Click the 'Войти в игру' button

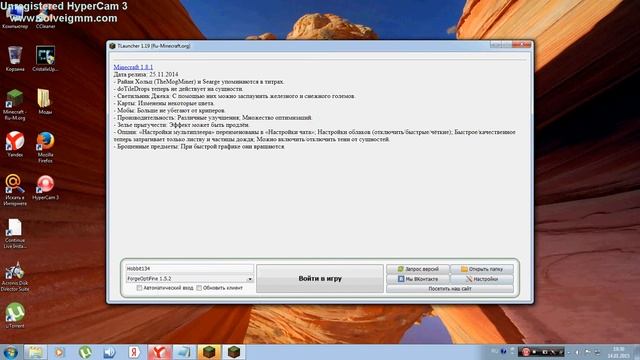pyautogui.click(x=320, y=279)
